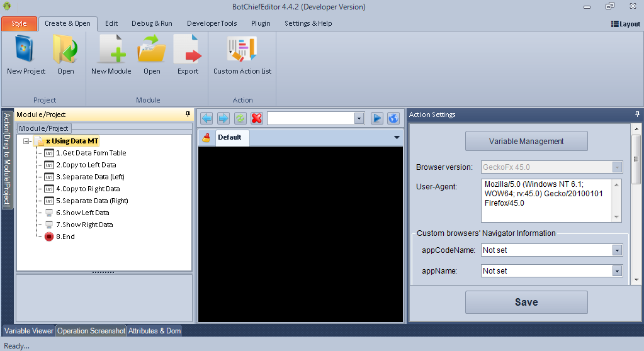Select the 8.End tree item

pyautogui.click(x=65, y=237)
